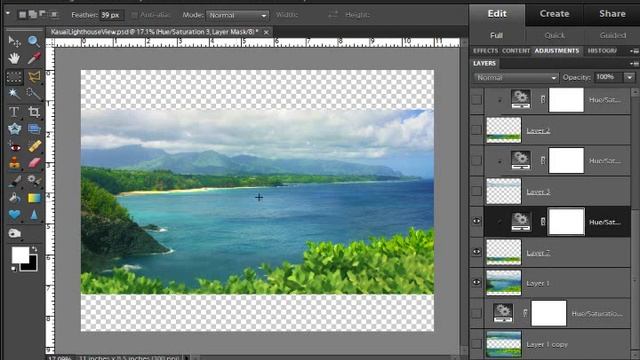Viewport: 640px width, 360px height.
Task: Open the layer blend mode dropdown
Action: coord(516,78)
